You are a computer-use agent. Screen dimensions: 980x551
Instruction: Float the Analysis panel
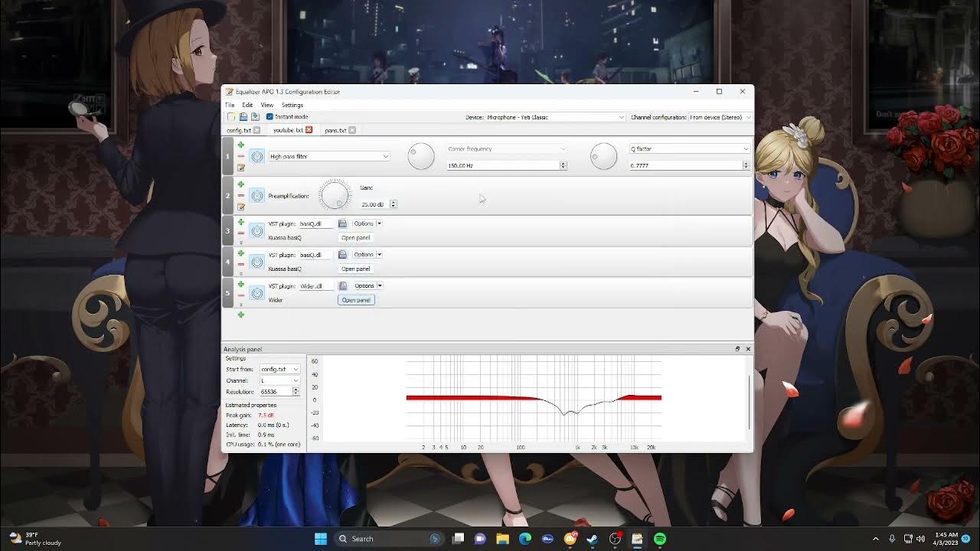(x=737, y=349)
